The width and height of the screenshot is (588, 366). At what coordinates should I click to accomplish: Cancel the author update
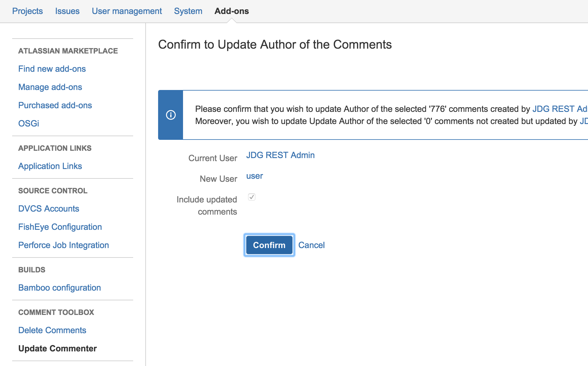tap(311, 245)
